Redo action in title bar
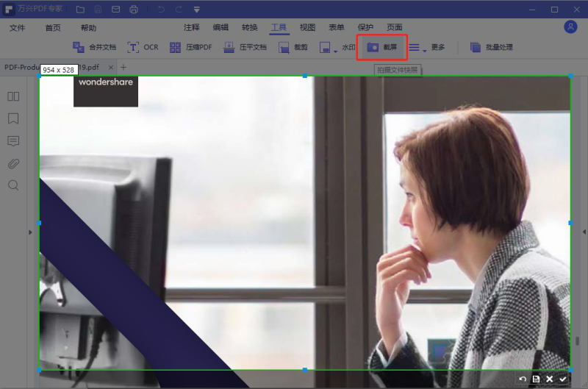 click(179, 10)
